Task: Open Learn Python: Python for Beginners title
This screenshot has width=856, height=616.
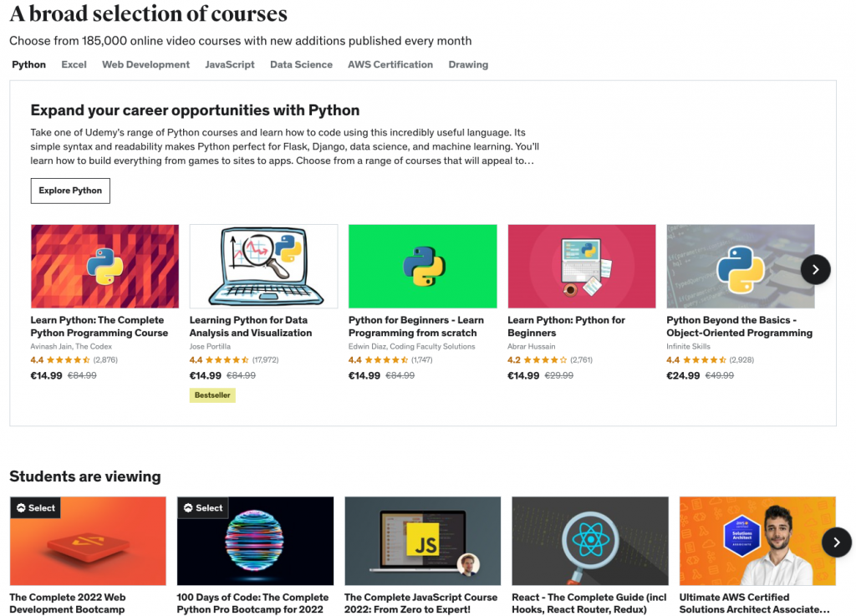Action: pos(566,326)
